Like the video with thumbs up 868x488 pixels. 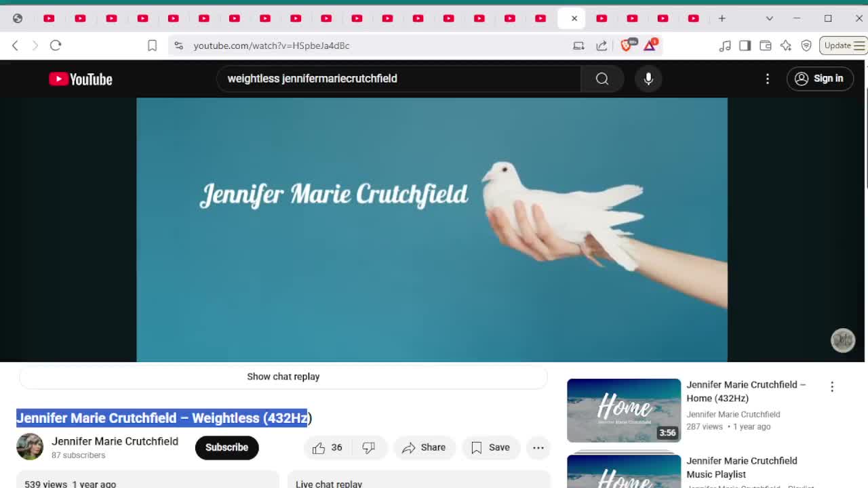[x=328, y=447]
